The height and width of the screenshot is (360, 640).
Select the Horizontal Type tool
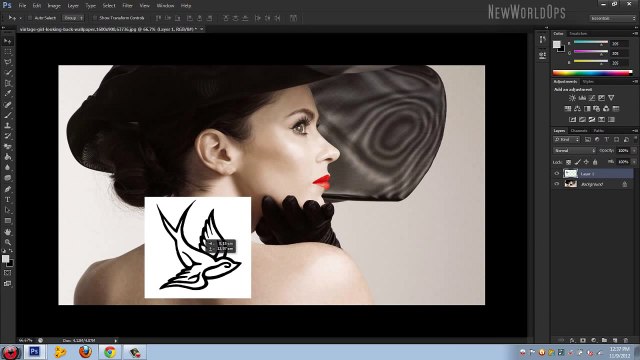(8, 200)
